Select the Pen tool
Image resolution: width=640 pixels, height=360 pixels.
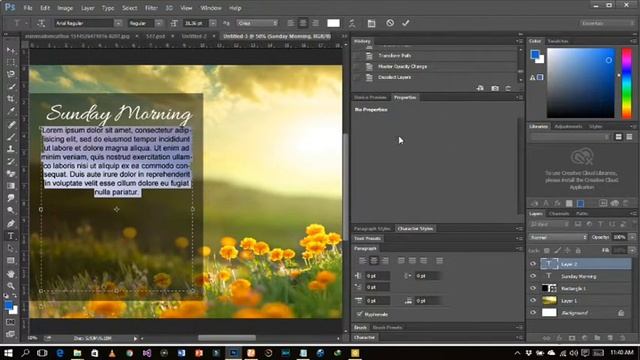[x=11, y=224]
